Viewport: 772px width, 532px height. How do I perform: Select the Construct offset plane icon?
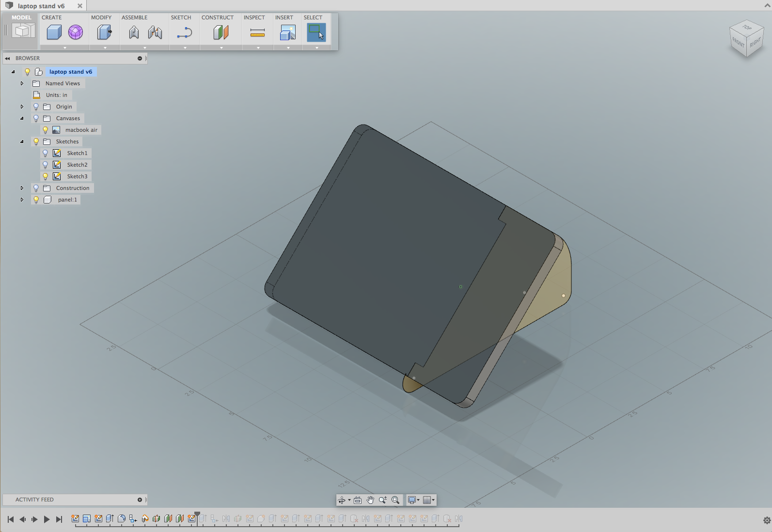pyautogui.click(x=221, y=32)
